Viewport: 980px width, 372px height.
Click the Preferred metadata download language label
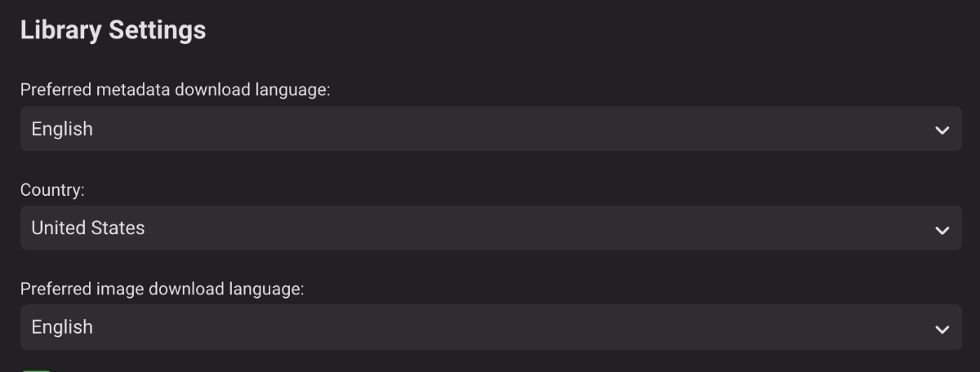175,91
